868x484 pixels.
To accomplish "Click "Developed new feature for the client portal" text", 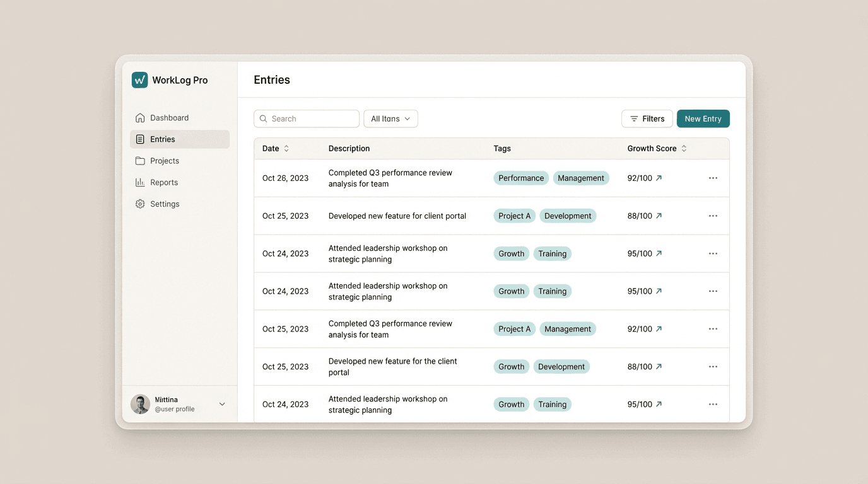I will click(x=392, y=367).
